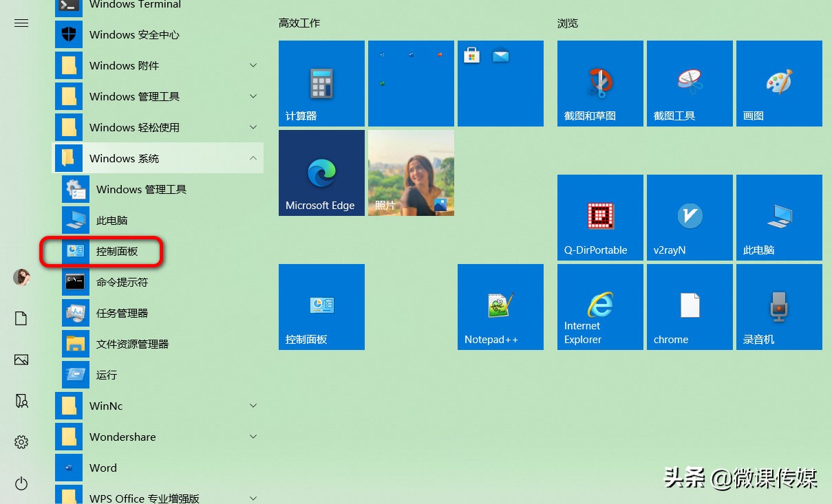832x504 pixels.
Task: Click the power button in the sidebar
Action: coord(21,484)
